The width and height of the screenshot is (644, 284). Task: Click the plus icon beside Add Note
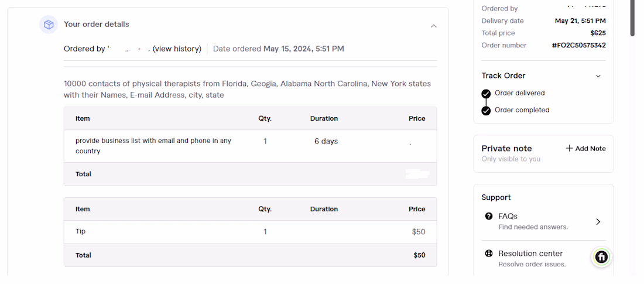coord(569,149)
